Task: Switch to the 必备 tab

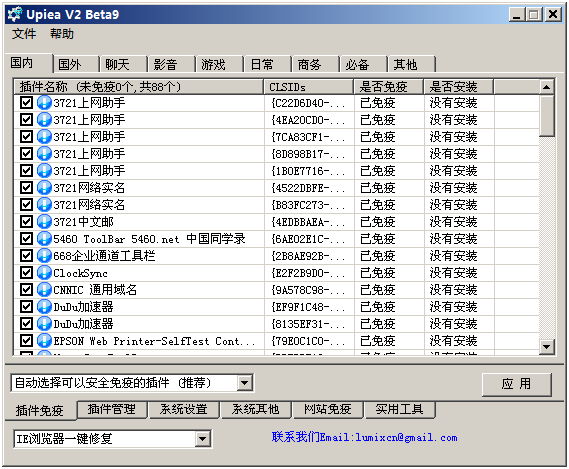Action: pos(364,65)
